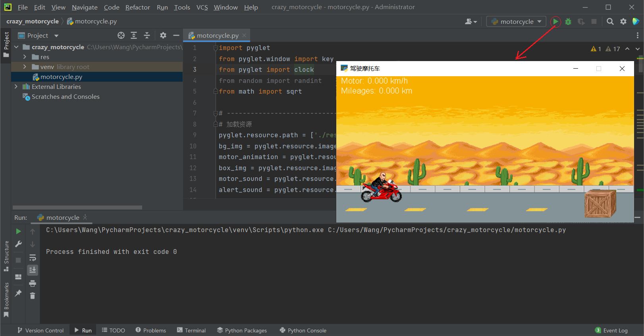Open Project panel options gear
The height and width of the screenshot is (336, 644).
pyautogui.click(x=163, y=35)
